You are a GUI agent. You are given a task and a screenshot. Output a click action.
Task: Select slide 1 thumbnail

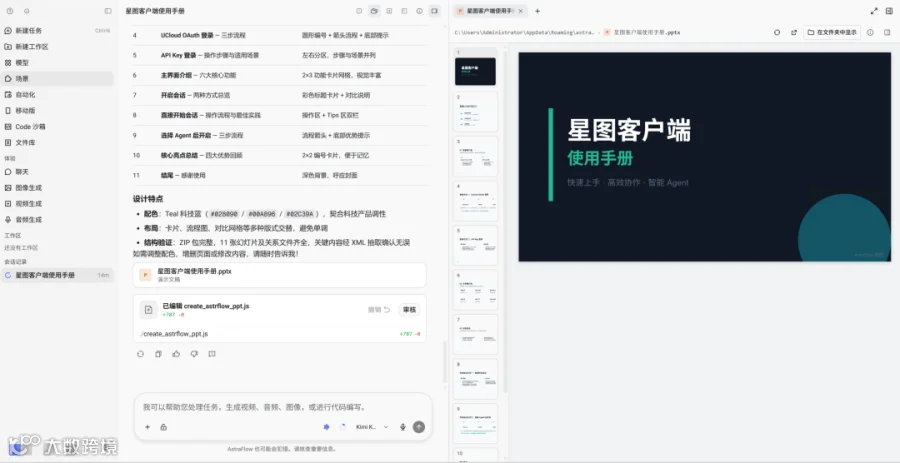475,71
